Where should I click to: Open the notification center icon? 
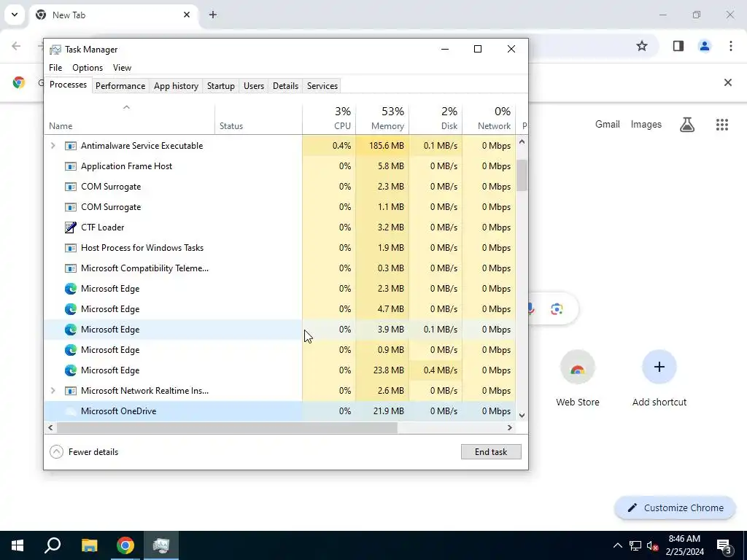pyautogui.click(x=724, y=546)
